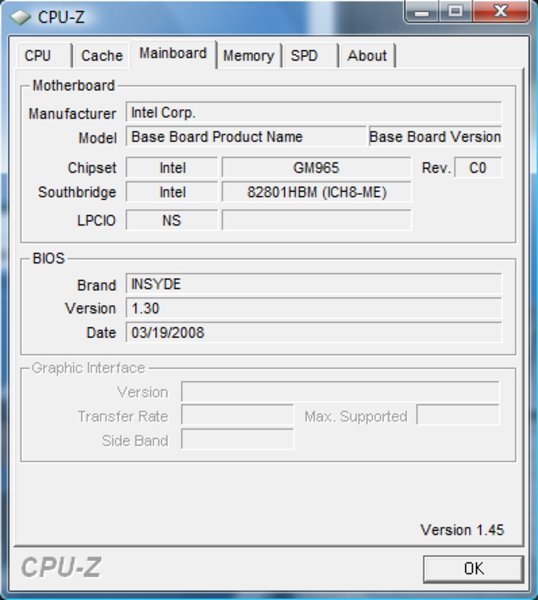Minimize the CPU-Z window
This screenshot has width=538, height=600.
click(x=422, y=11)
